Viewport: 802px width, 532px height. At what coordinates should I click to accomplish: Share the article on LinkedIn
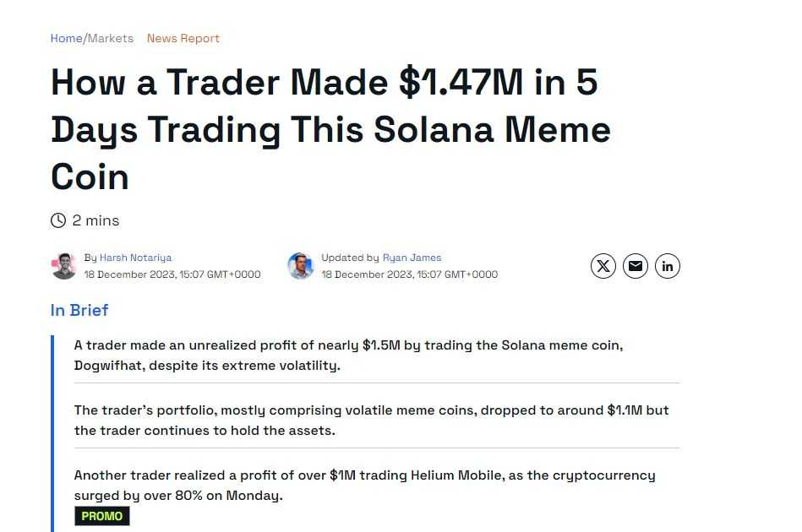coord(668,266)
